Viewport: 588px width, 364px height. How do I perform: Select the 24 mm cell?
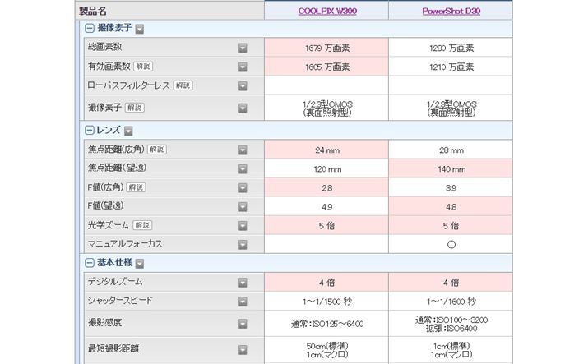tap(326, 150)
